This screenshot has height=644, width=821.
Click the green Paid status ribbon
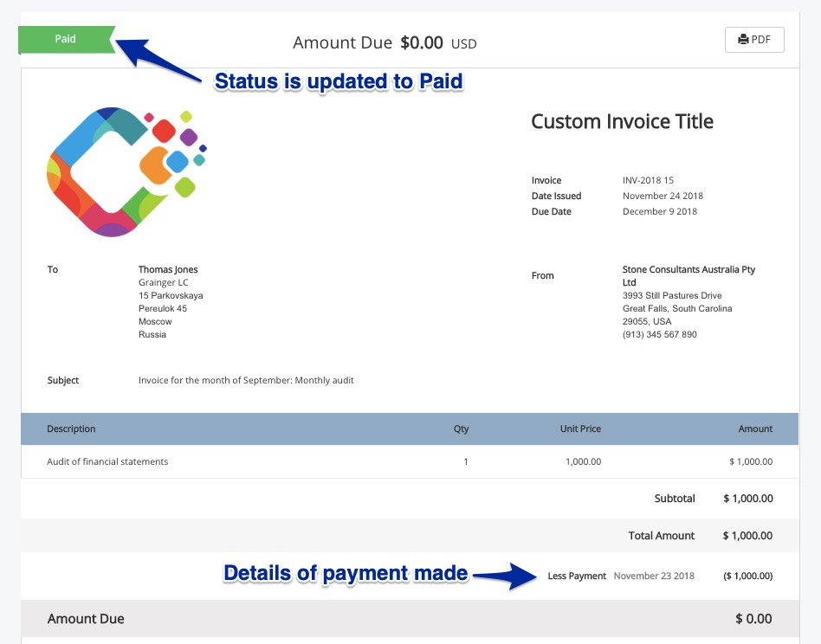[67, 40]
